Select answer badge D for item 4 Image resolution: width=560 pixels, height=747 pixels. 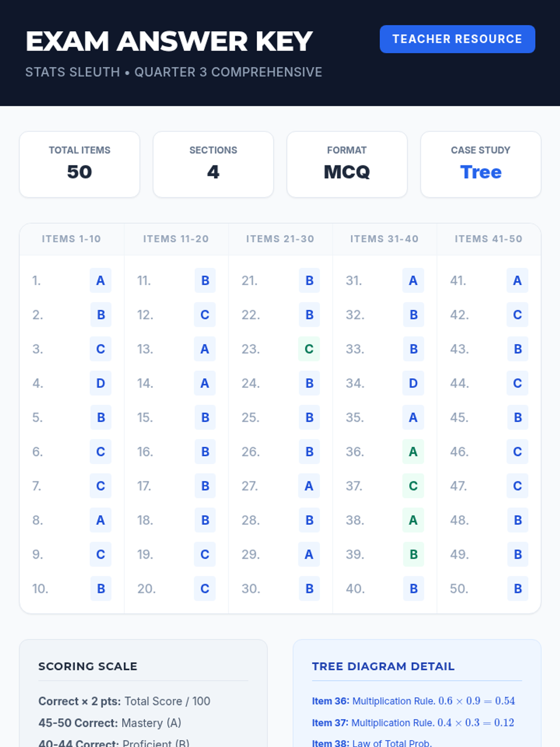click(x=100, y=383)
